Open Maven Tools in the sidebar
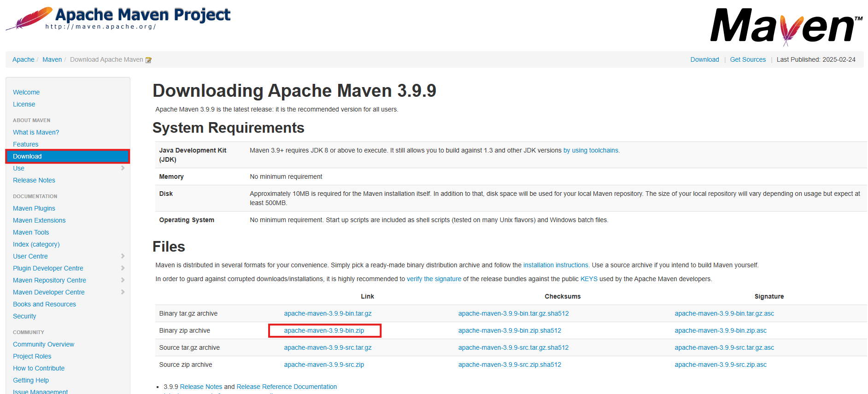This screenshot has width=868, height=394. click(x=31, y=232)
